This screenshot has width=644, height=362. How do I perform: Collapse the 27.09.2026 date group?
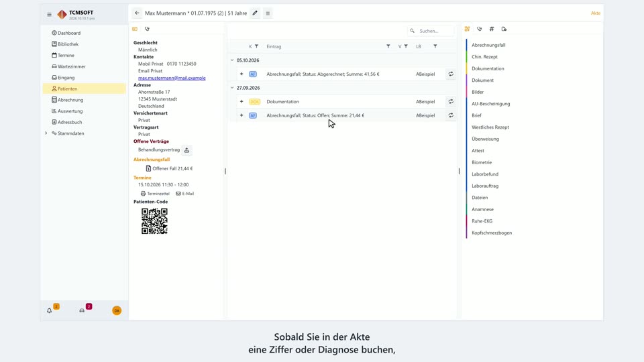tap(232, 88)
